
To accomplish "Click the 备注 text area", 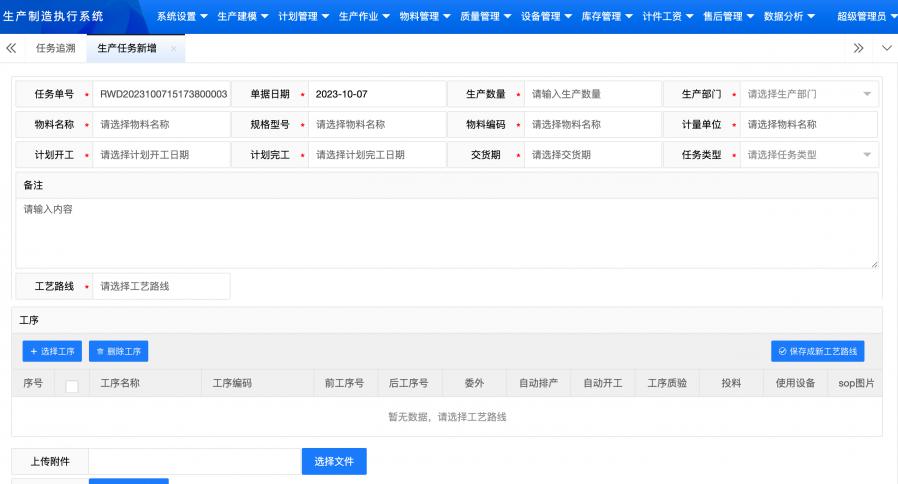I will coord(446,234).
